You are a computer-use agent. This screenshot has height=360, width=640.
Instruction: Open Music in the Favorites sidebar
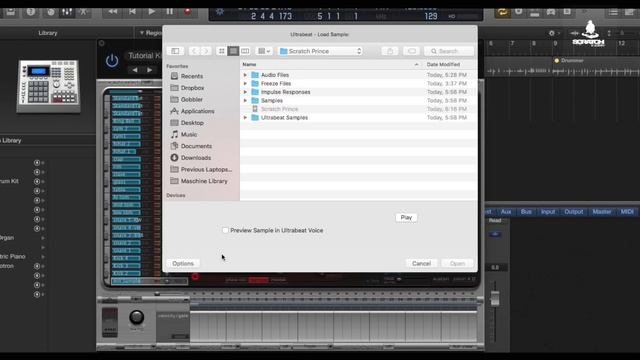[189, 134]
